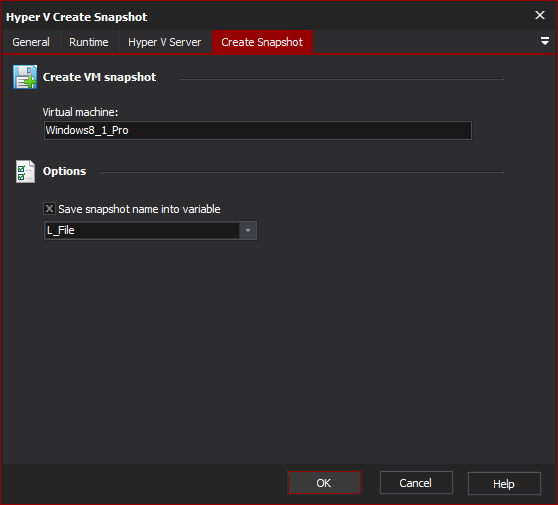Click the Options section heading
This screenshot has width=558, height=505.
[x=64, y=171]
